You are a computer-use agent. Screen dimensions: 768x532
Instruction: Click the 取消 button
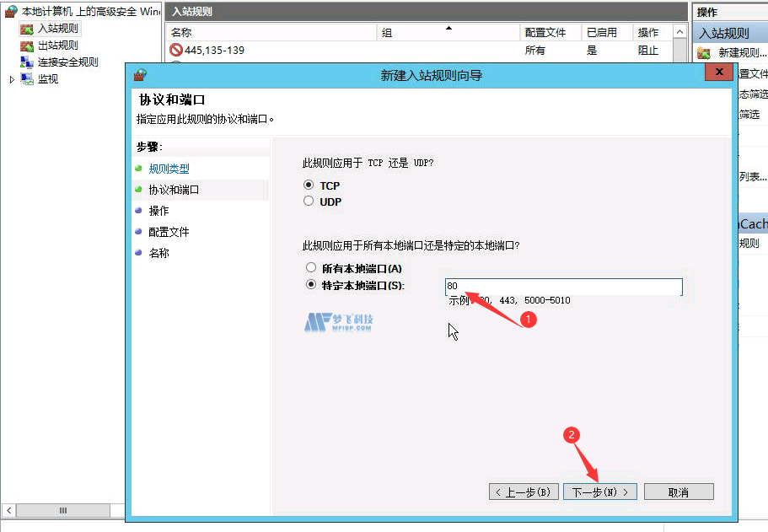tap(679, 491)
